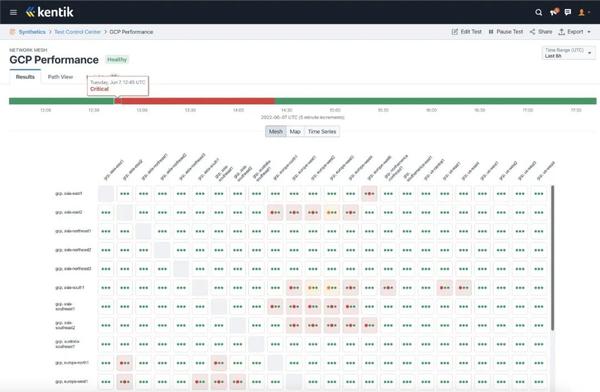
Task: Open the chat messages icon
Action: [x=568, y=12]
